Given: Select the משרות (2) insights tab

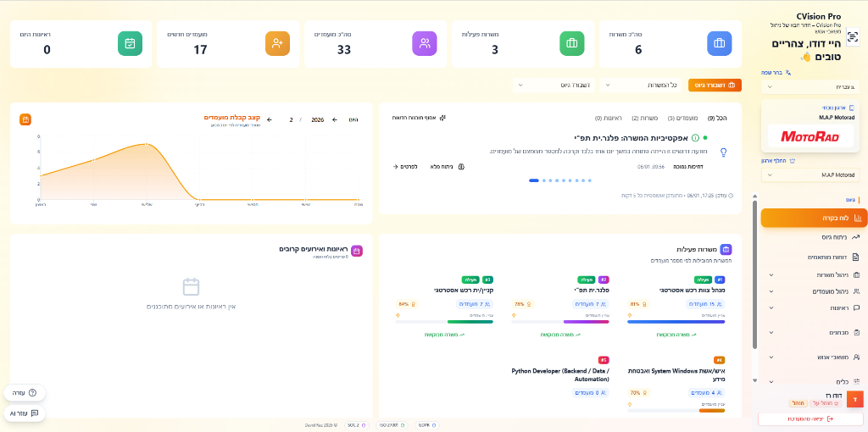Looking at the screenshot, I should pos(644,118).
